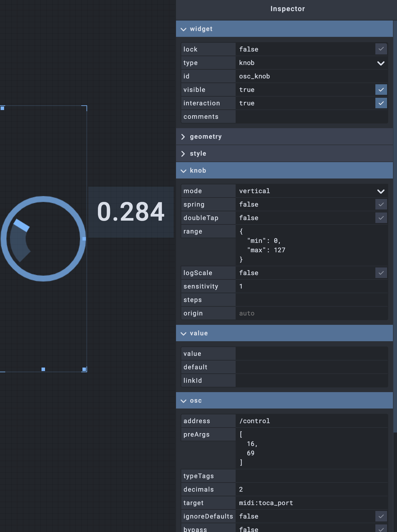397x532 pixels.
Task: Expand the geometry section
Action: point(284,136)
